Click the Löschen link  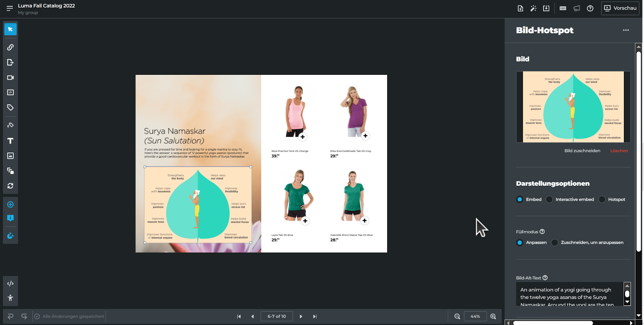coord(619,151)
